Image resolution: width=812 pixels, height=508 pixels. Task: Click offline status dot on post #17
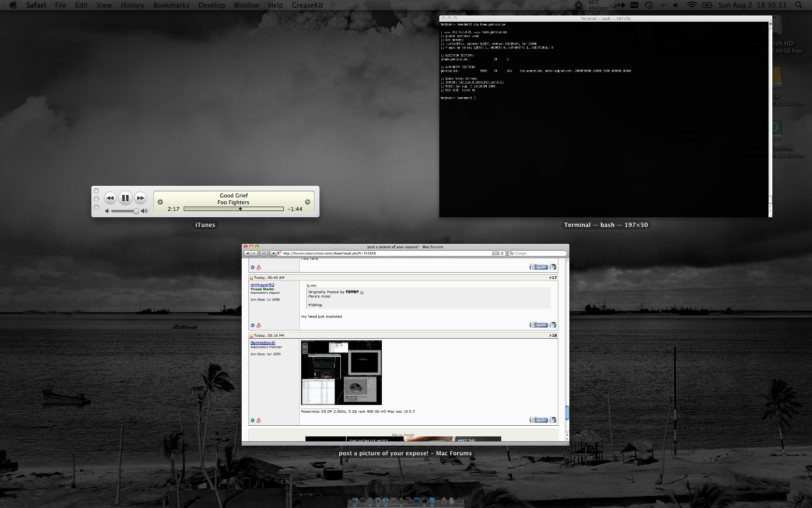coord(252,325)
